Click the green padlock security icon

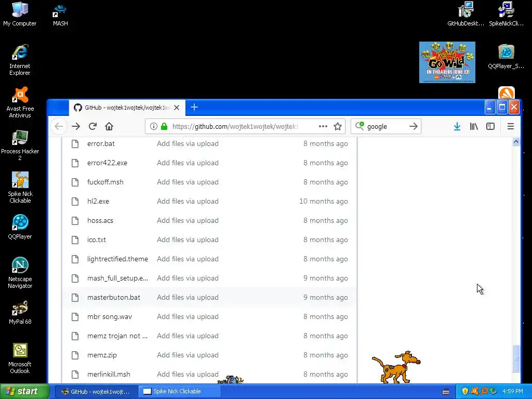tap(164, 127)
